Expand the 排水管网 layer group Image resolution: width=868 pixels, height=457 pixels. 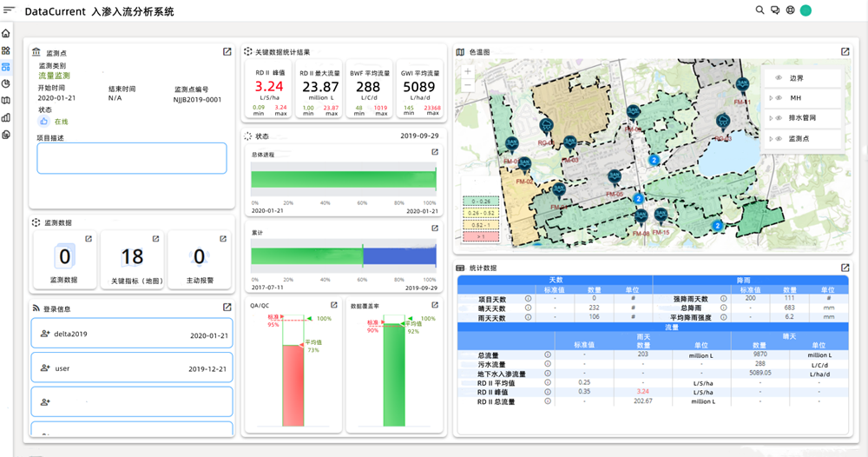[x=771, y=118]
